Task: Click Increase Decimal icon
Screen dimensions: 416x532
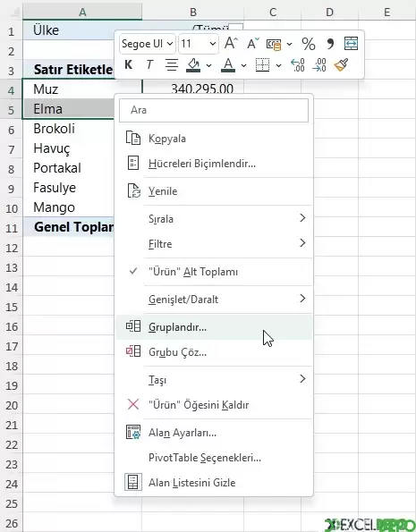Action: (x=298, y=64)
